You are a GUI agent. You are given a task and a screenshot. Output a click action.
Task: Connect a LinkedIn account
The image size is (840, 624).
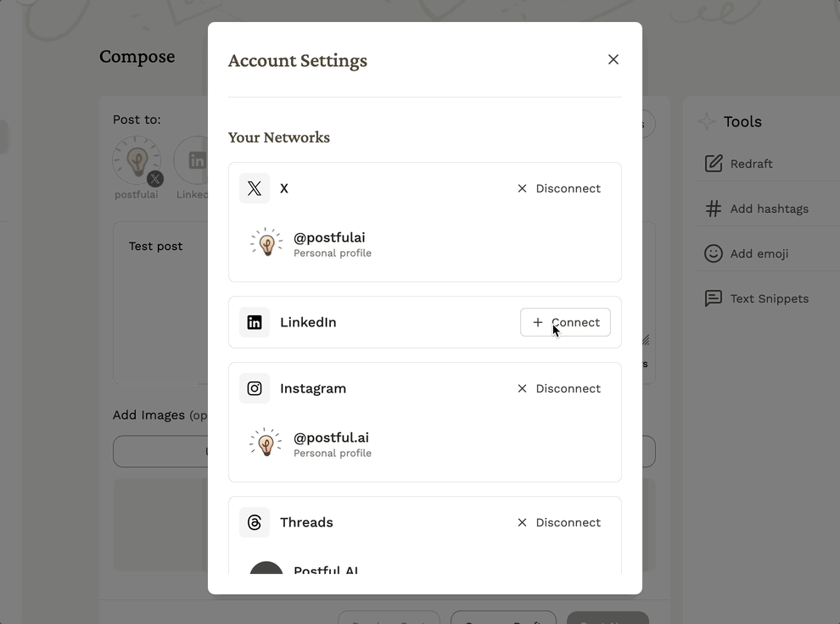click(x=565, y=322)
